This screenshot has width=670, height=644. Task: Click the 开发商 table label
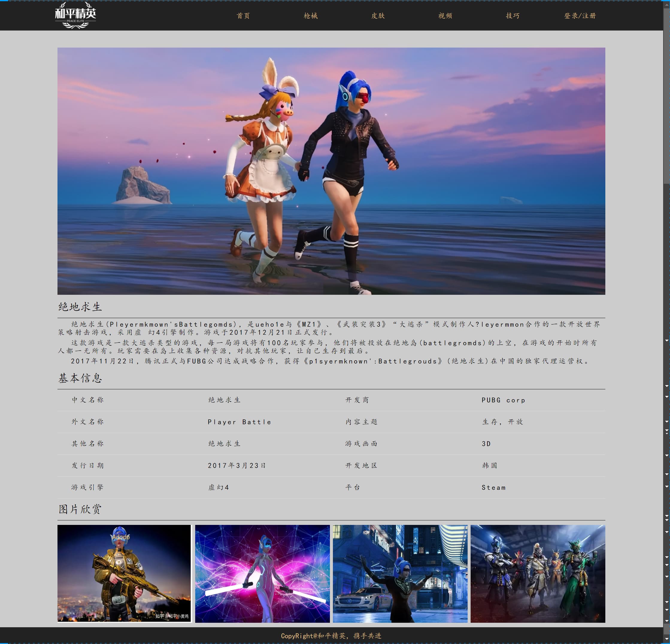(357, 400)
